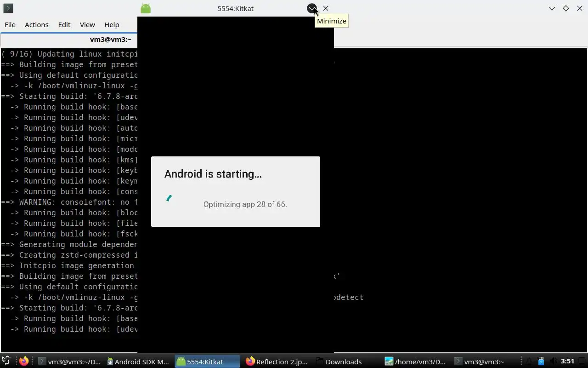Close the 5554:Kitkat emulator window
Image resolution: width=588 pixels, height=368 pixels.
326,8
